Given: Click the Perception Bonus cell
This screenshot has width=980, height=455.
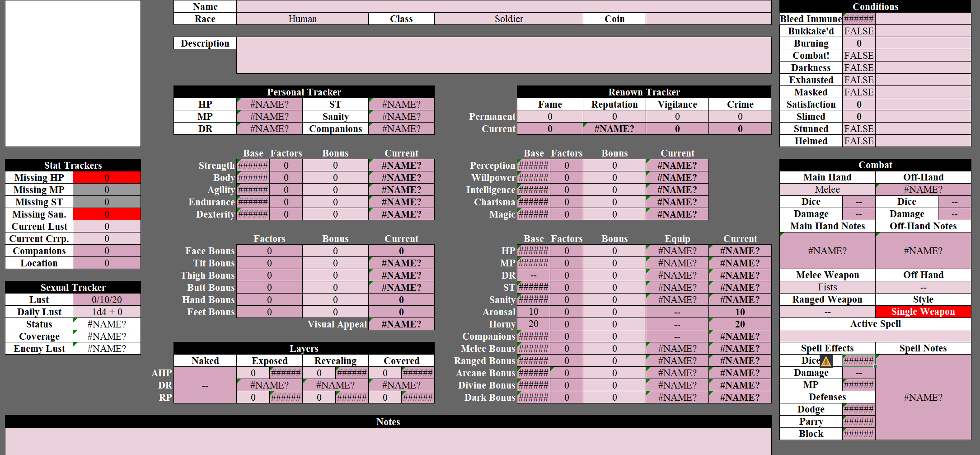Looking at the screenshot, I should [614, 165].
